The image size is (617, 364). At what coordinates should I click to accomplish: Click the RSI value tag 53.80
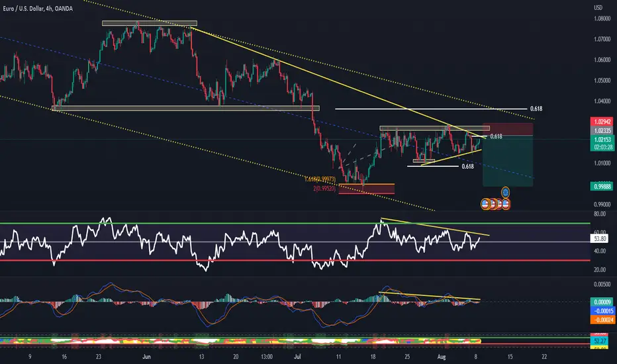click(x=600, y=238)
